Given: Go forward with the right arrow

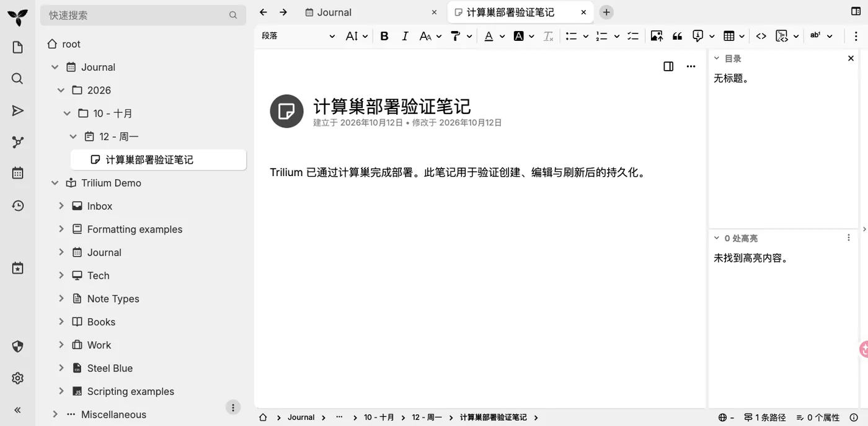Looking at the screenshot, I should (x=283, y=12).
